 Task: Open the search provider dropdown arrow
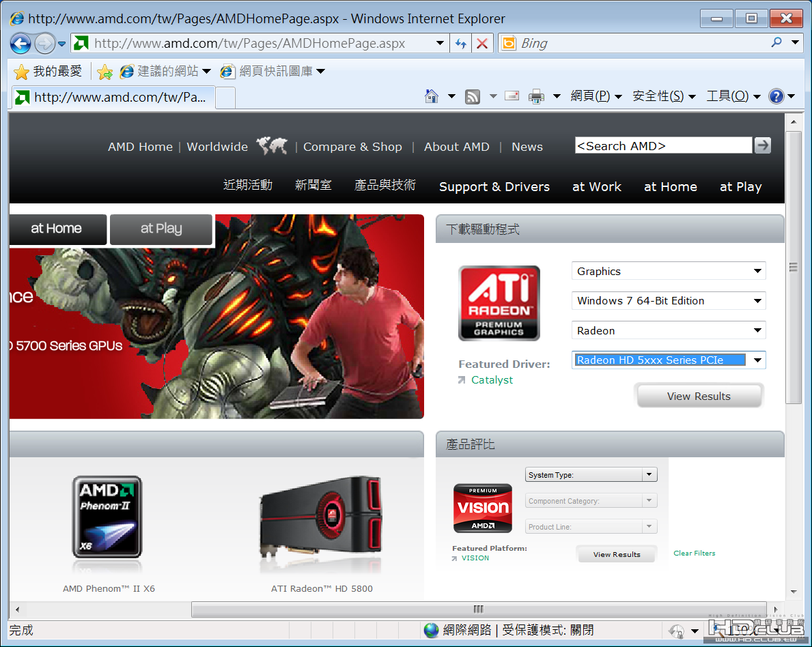(x=795, y=43)
